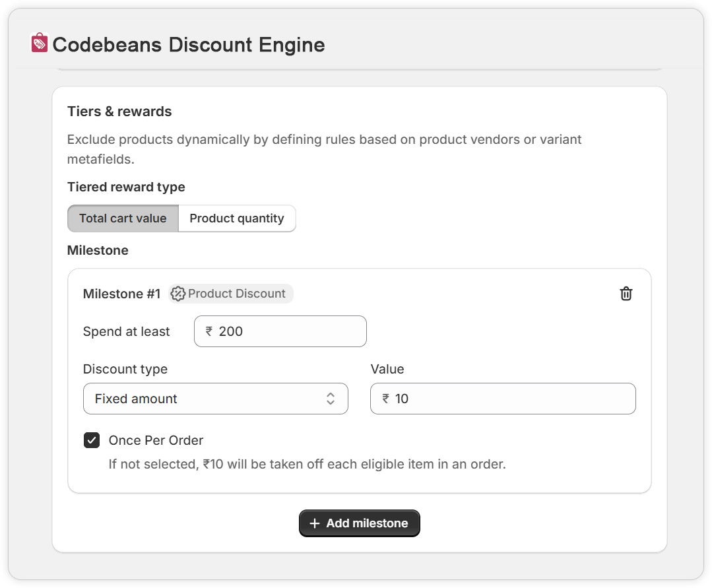Delete Milestone #1 with the trash icon
The width and height of the screenshot is (712, 588).
pyautogui.click(x=626, y=294)
